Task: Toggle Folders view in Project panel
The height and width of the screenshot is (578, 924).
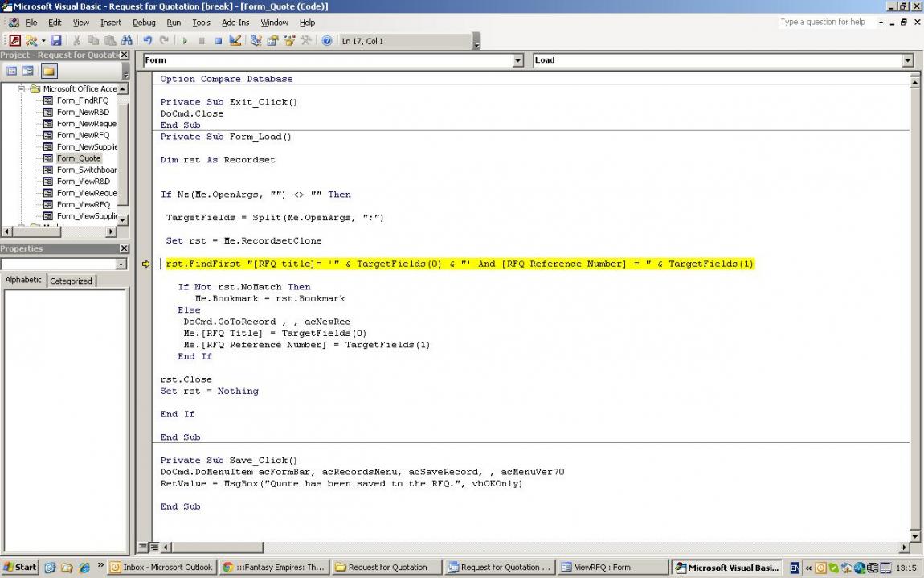Action: pyautogui.click(x=49, y=71)
